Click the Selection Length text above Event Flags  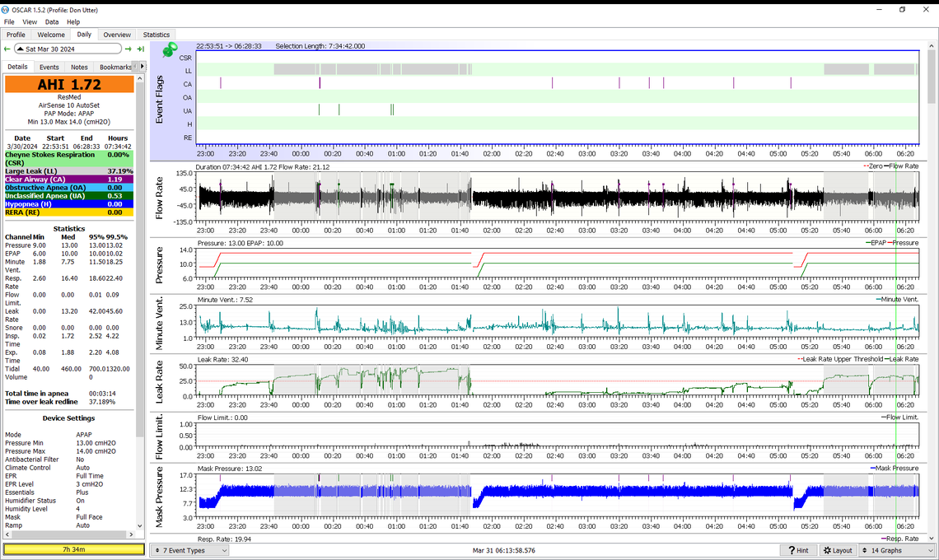coord(320,46)
